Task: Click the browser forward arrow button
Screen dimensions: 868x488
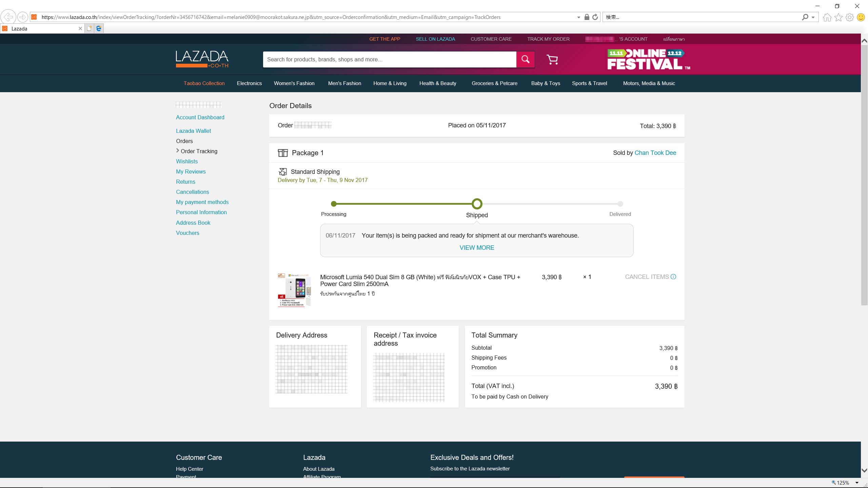Action: pos(22,17)
